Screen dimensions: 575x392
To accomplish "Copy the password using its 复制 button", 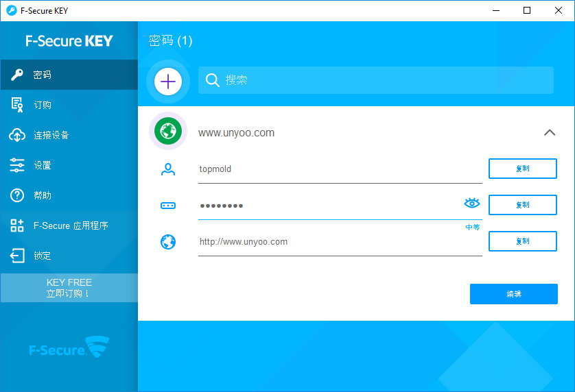I will pyautogui.click(x=523, y=205).
